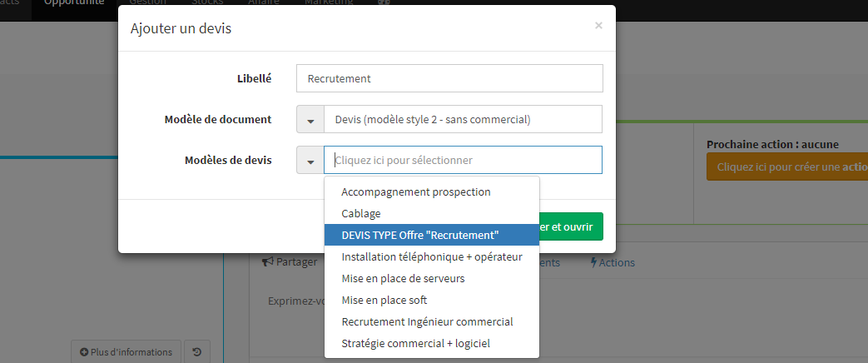Viewport: 868px width, 363px height.
Task: Click the Plus d'informations button
Action: click(x=126, y=352)
